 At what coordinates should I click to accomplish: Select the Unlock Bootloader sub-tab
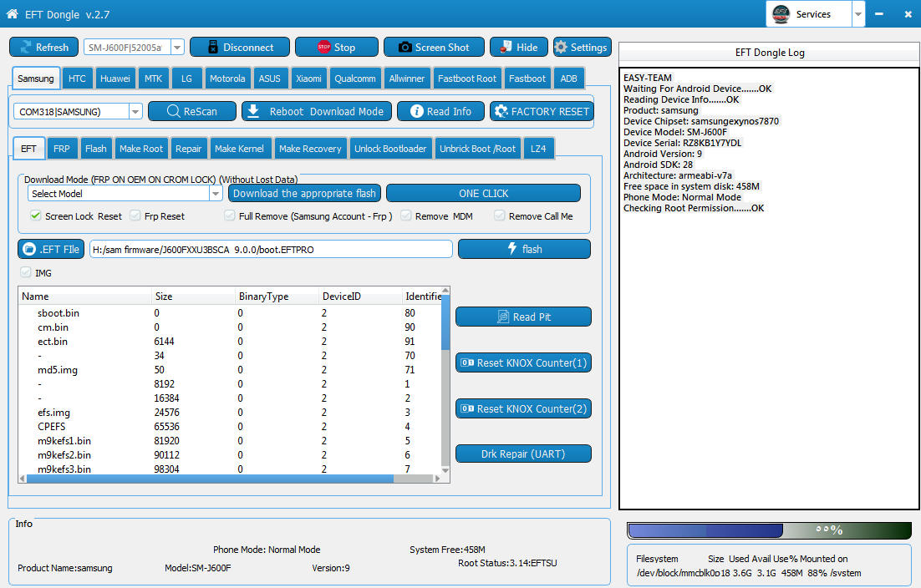click(390, 149)
